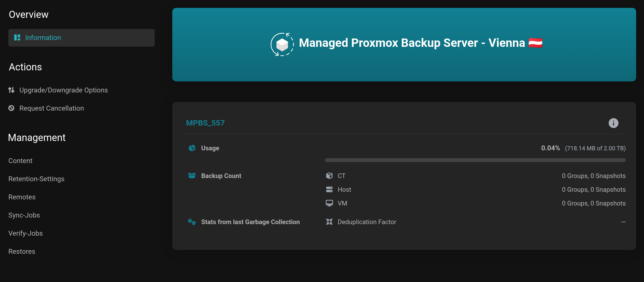
Task: Open Upgrade/Downgrade Options
Action: point(64,90)
